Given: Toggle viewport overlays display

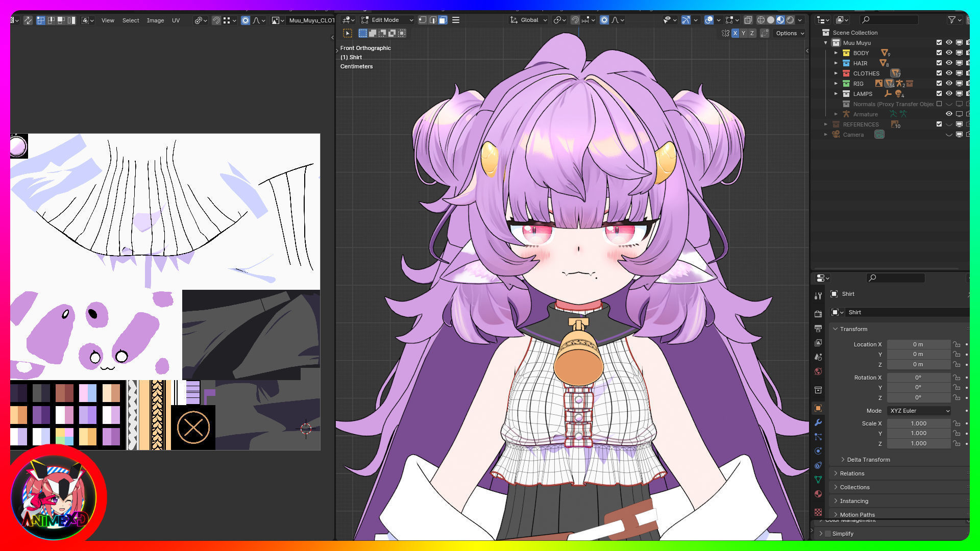Looking at the screenshot, I should 709,20.
